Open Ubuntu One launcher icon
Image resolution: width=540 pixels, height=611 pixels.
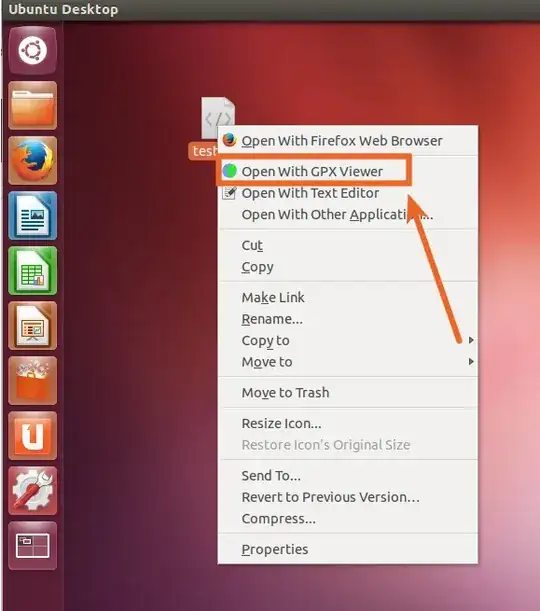coord(33,435)
